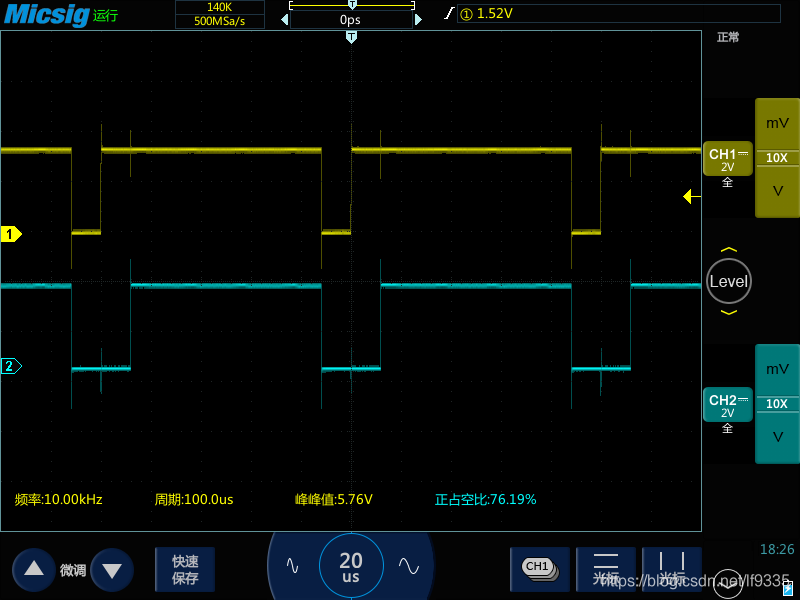The height and width of the screenshot is (600, 800).
Task: Tap the battery charging indicator icon
Action: tap(788, 589)
